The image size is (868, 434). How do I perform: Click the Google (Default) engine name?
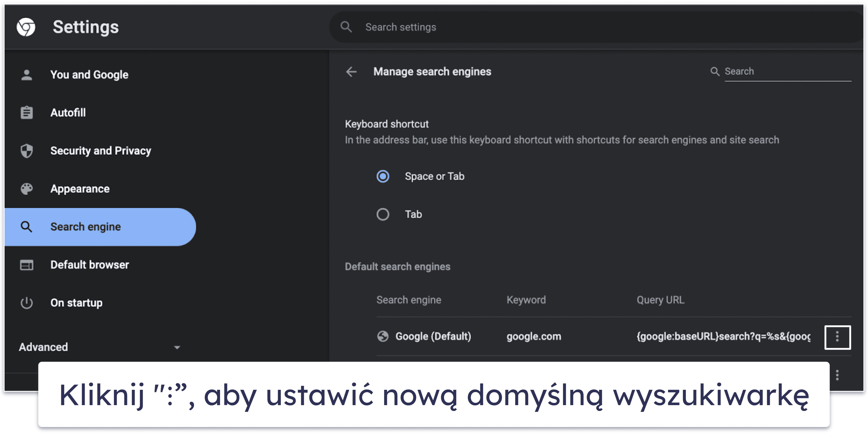(433, 336)
